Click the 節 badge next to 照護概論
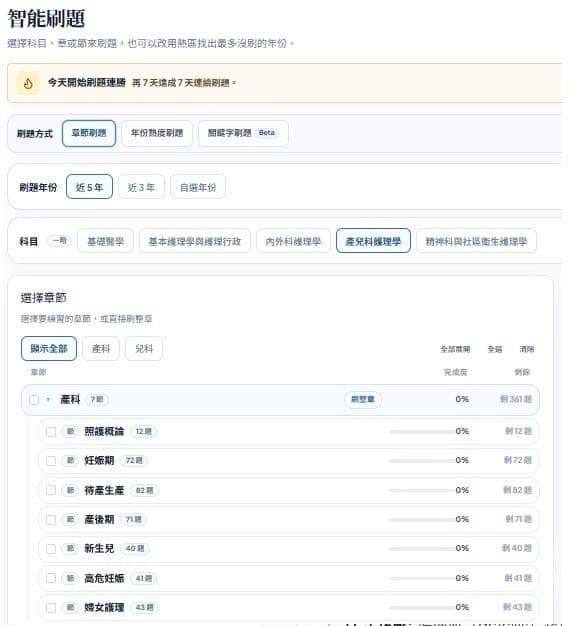The width and height of the screenshot is (570, 626). 70,431
